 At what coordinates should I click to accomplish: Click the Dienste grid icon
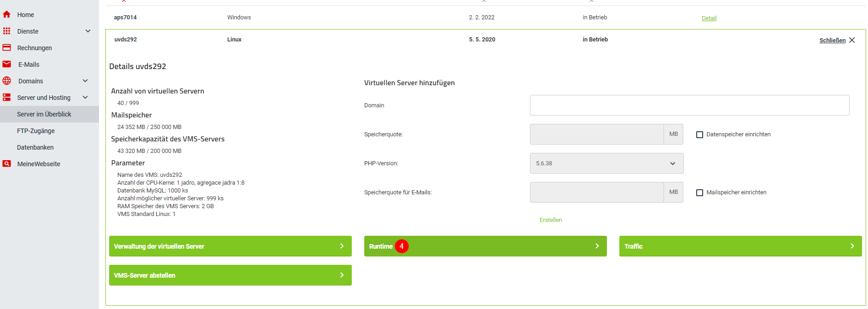7,31
